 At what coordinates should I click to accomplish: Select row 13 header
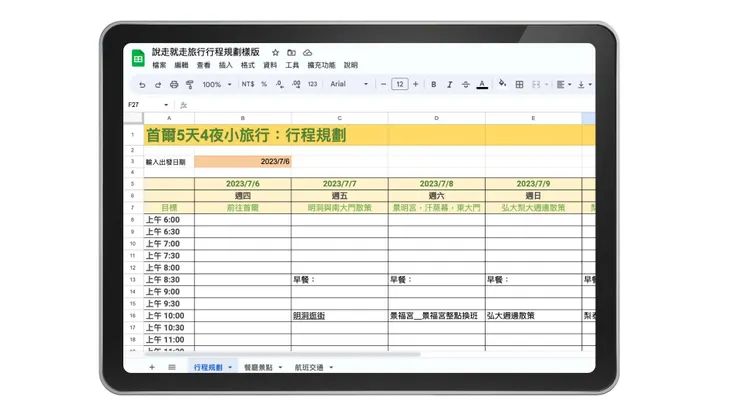click(x=133, y=280)
